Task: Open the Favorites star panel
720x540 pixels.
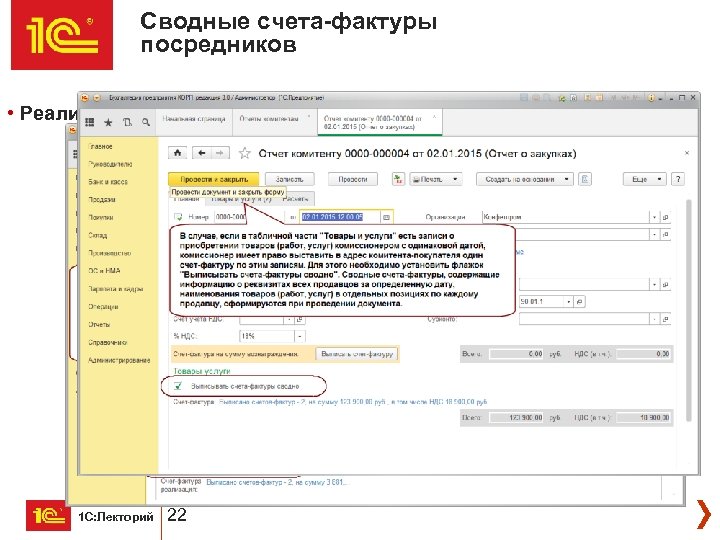Action: point(108,122)
